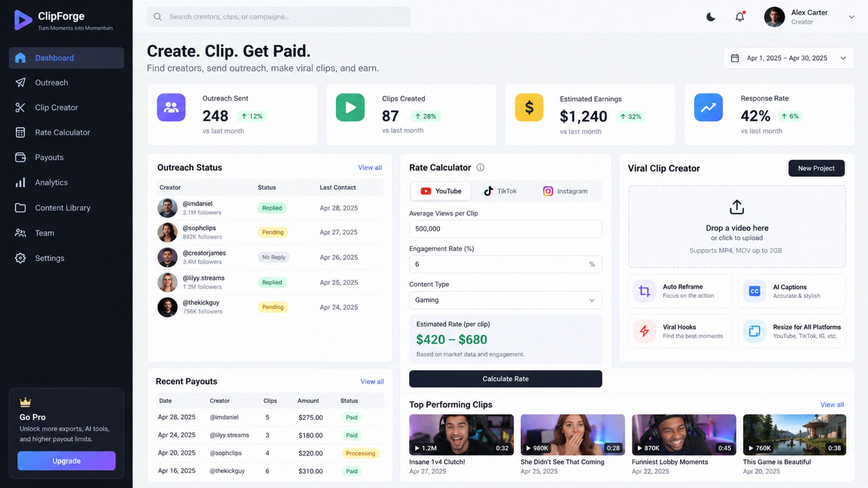Click the Outreach Sent people icon
Screen dimensions: 868x488
[171, 107]
